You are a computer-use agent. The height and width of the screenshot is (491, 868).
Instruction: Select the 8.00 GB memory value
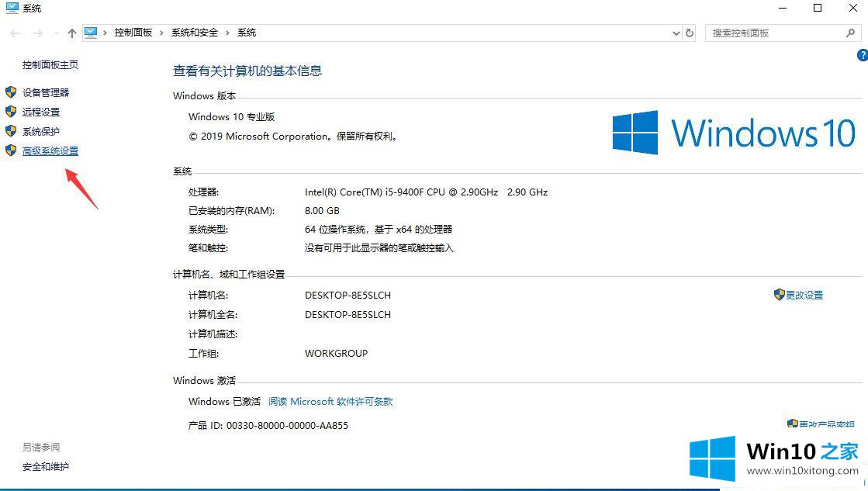click(x=322, y=211)
